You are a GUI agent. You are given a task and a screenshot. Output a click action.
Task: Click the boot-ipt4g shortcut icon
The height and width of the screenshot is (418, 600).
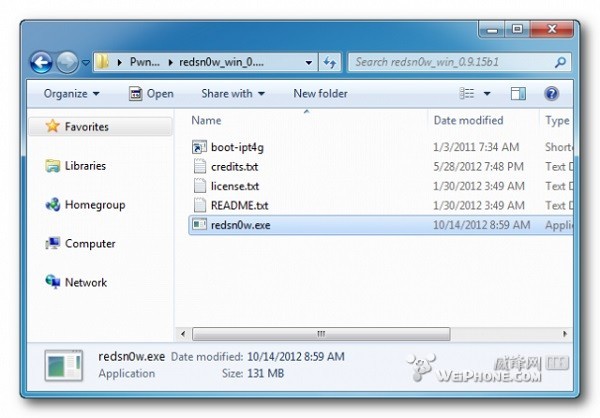click(x=199, y=147)
